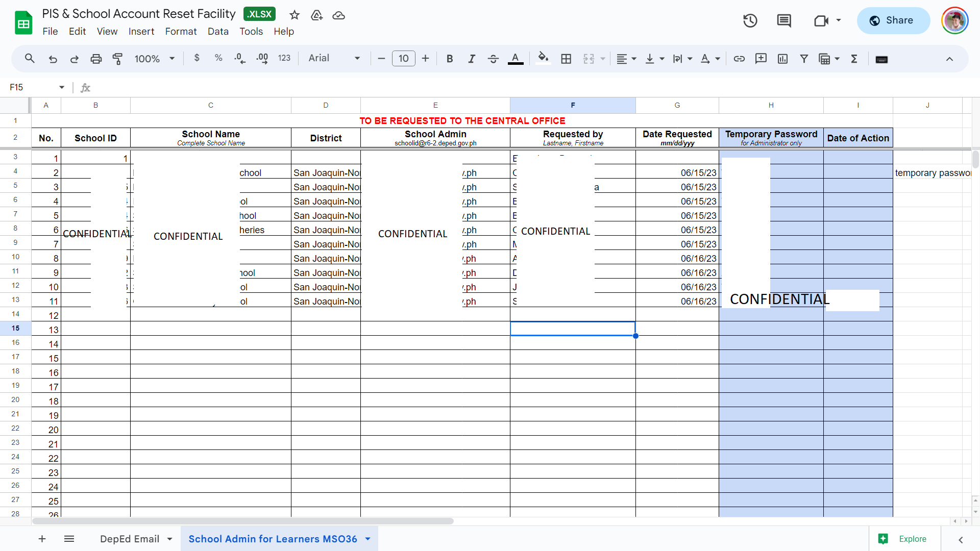This screenshot has width=980, height=551.
Task: View cloud save status
Action: pos(338,15)
